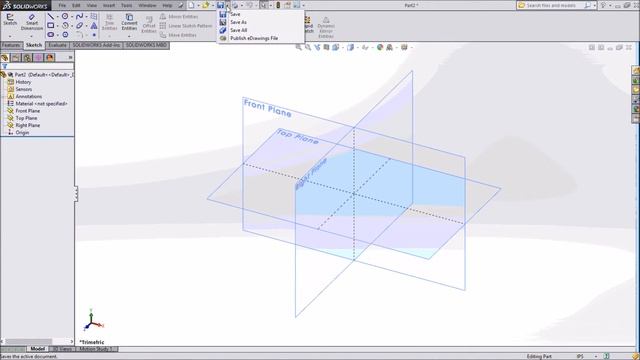
Task: Select the Arc sketch tool
Action: (65, 25)
